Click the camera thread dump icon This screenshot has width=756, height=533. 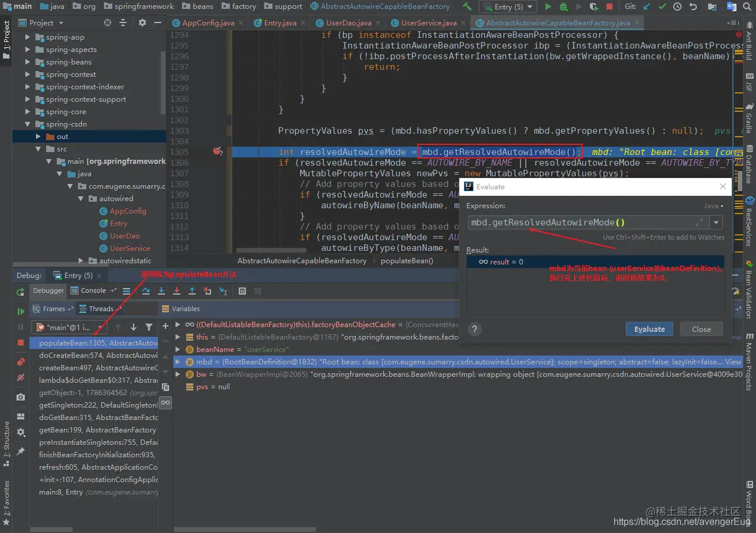coord(21,397)
